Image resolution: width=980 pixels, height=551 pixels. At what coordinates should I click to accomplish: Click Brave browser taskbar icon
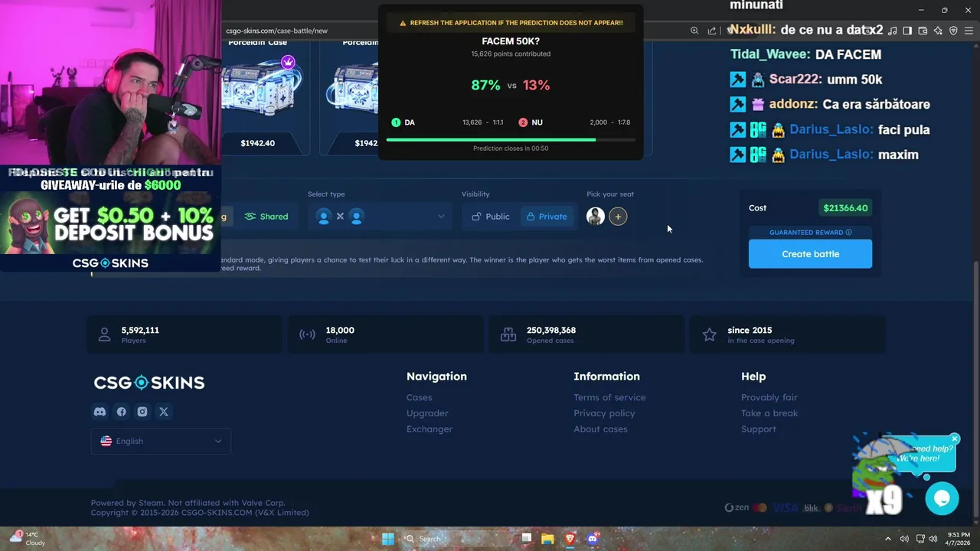click(570, 539)
